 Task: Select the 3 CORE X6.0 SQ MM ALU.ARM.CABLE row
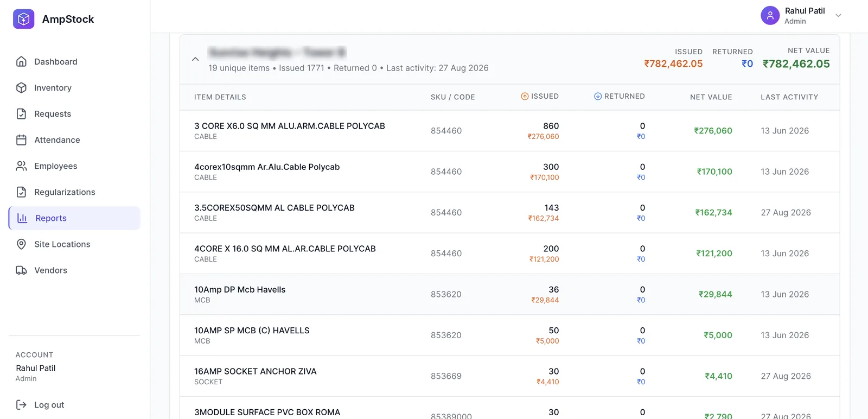pyautogui.click(x=510, y=131)
